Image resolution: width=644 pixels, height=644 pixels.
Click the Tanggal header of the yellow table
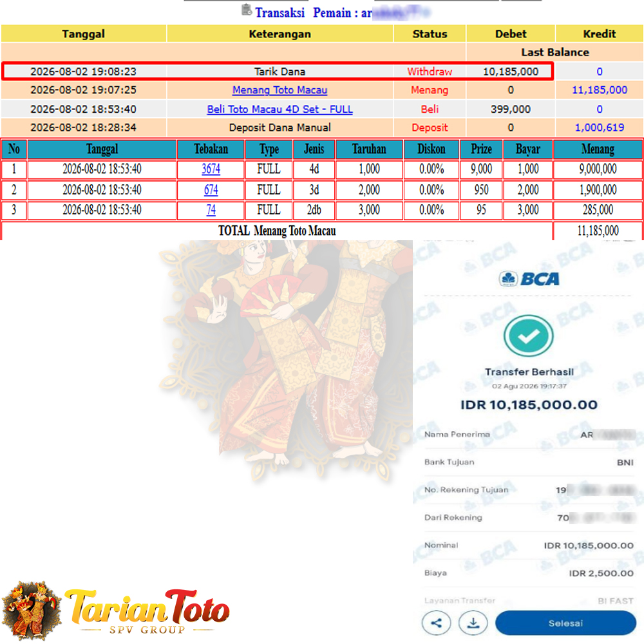(83, 33)
